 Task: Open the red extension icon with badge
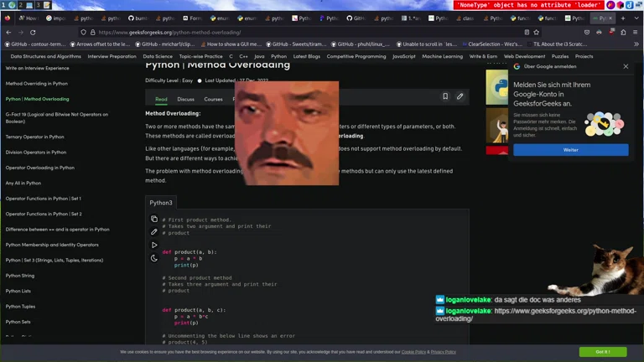611,33
